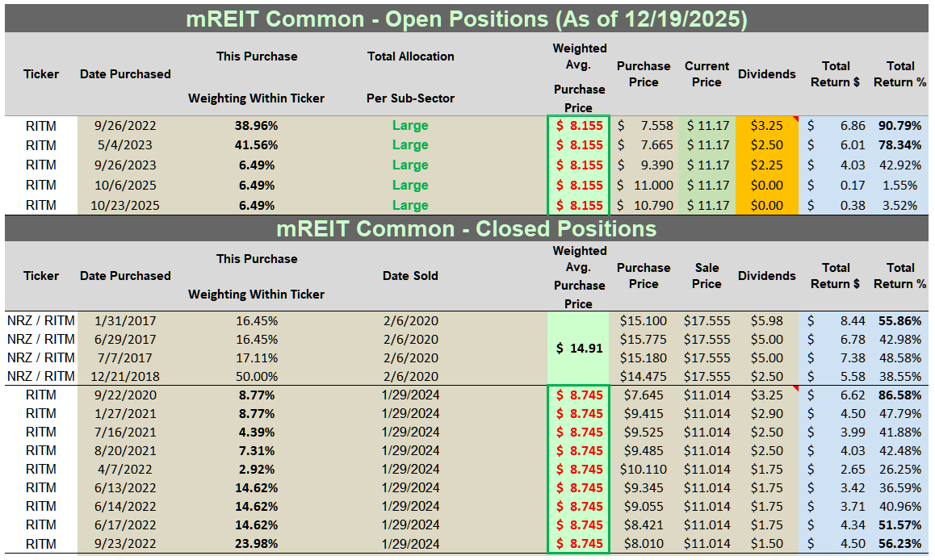
Task: Click the $7.645 purchase price cell
Action: point(644,395)
